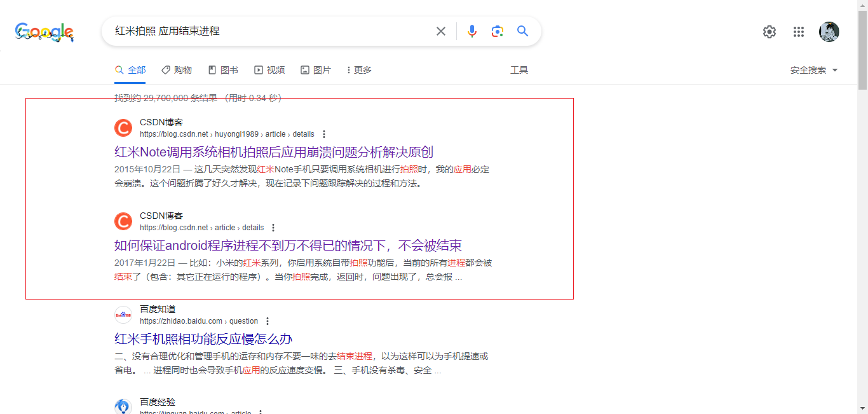Open Google Lens image search icon
The width and height of the screenshot is (868, 414).
497,31
